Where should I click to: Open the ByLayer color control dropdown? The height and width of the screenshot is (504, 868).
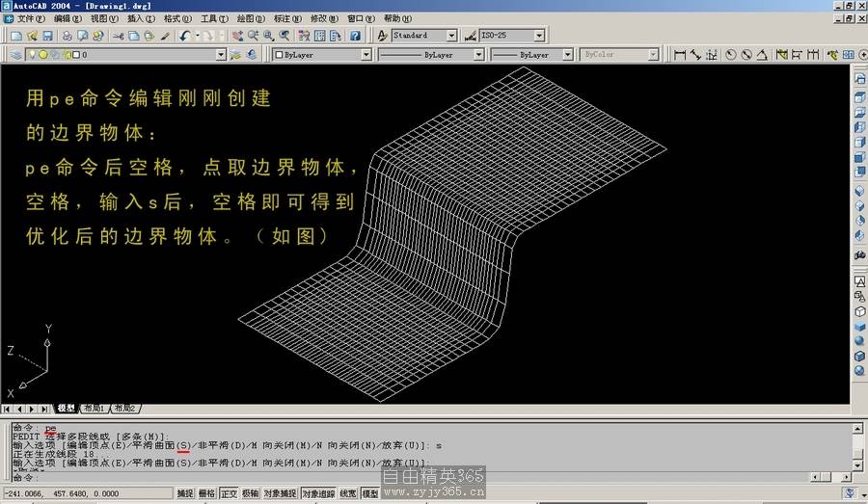click(366, 55)
